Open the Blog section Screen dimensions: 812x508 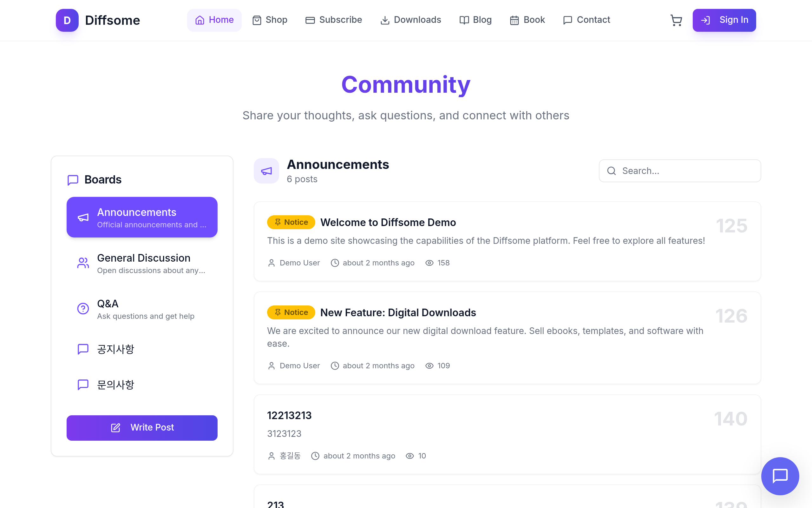tap(475, 20)
